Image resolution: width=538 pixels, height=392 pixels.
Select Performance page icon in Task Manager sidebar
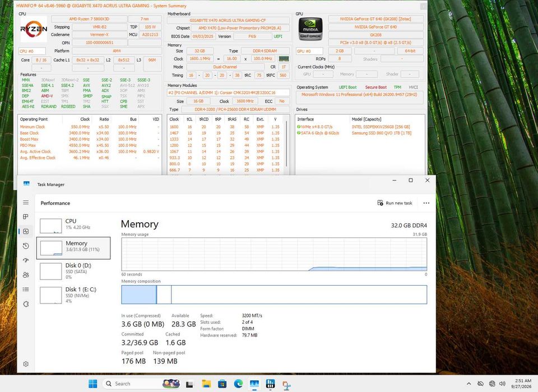pos(26,231)
